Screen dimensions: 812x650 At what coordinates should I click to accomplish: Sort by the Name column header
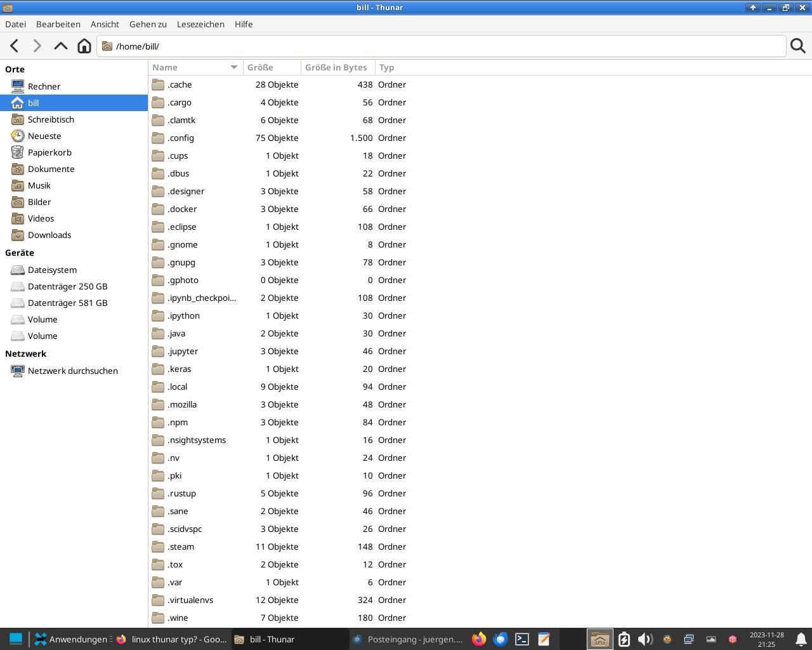click(x=195, y=67)
